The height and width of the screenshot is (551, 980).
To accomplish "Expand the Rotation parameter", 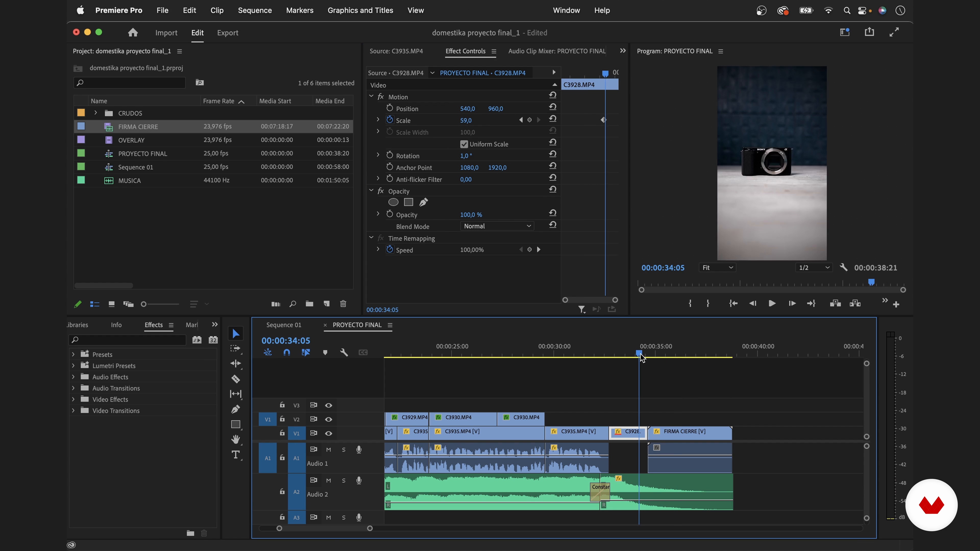I will 378,155.
